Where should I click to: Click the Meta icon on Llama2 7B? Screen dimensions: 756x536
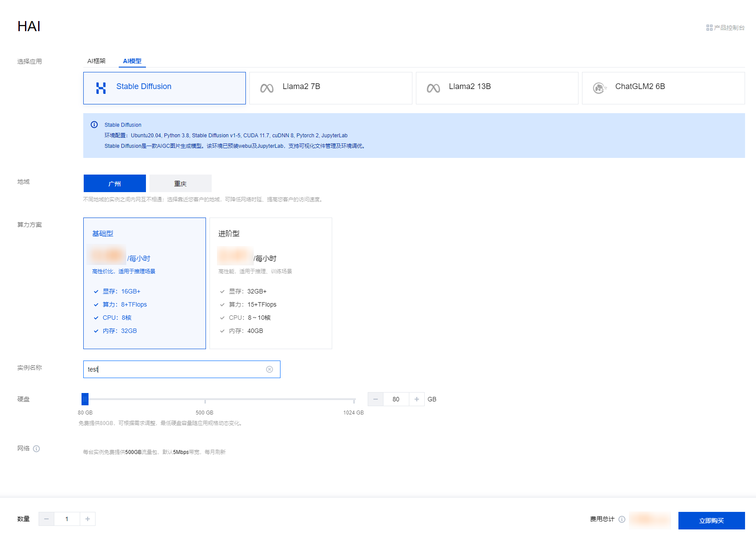tap(267, 88)
